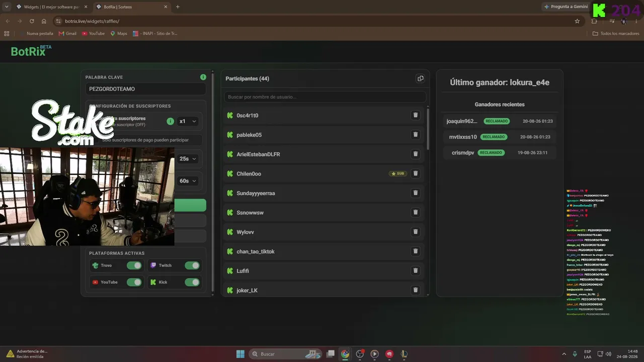Delete Sundayyyeerraa from the raffle list

tap(416, 193)
